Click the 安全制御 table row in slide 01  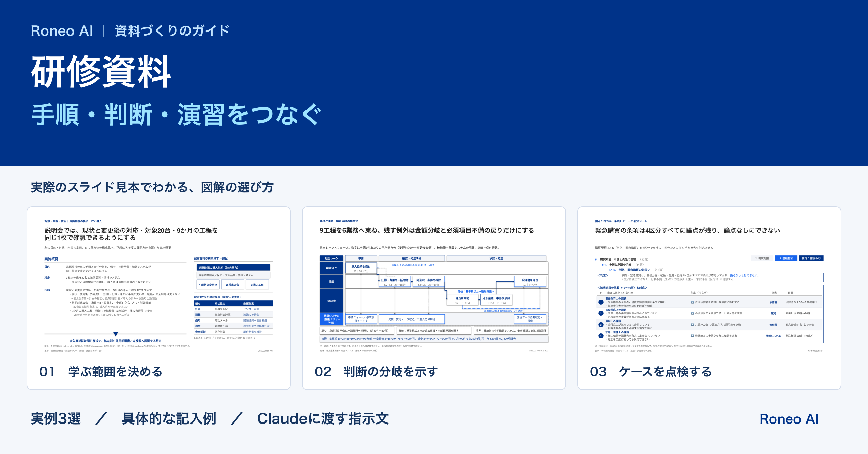coord(233,332)
